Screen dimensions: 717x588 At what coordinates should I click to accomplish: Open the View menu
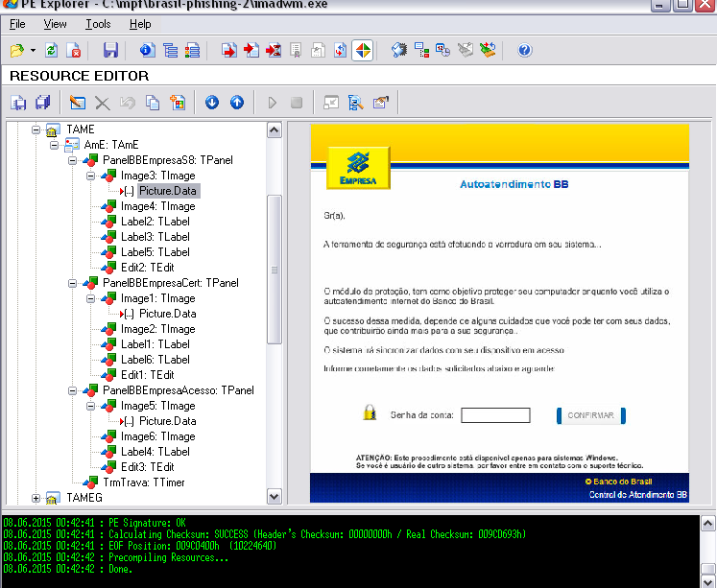click(55, 24)
